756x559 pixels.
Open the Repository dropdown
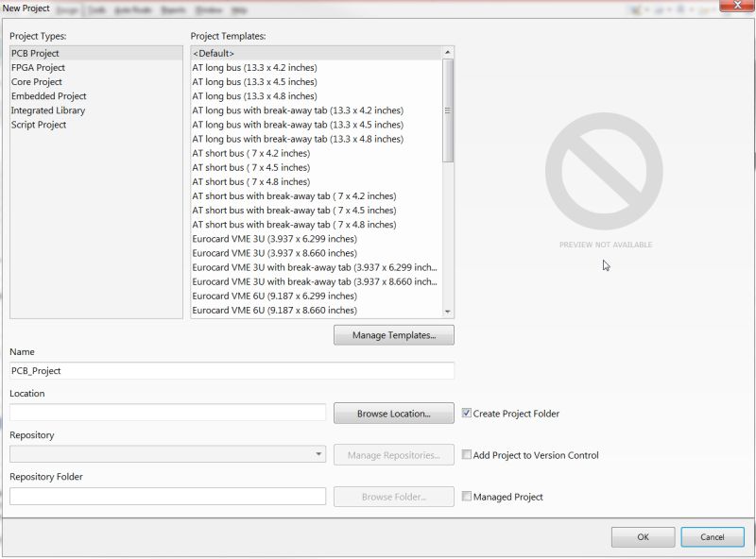click(x=317, y=455)
